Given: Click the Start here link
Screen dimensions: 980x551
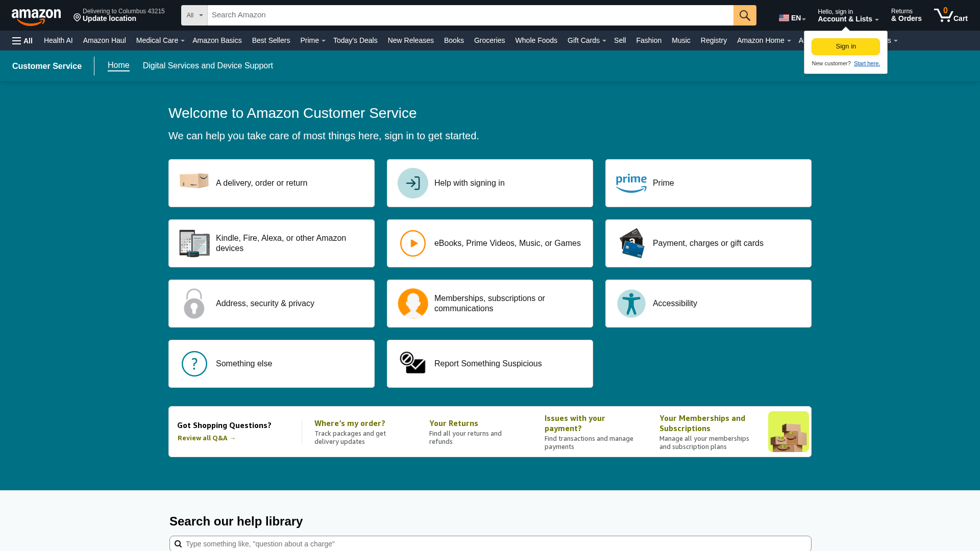Looking at the screenshot, I should (x=867, y=63).
